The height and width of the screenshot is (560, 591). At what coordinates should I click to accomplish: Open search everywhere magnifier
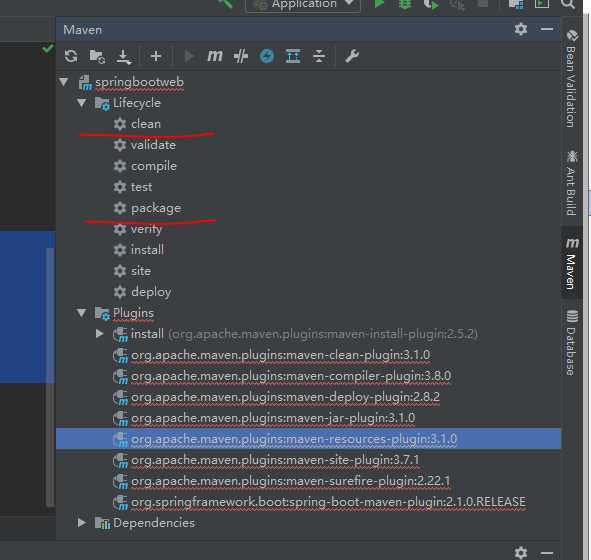pos(568,4)
